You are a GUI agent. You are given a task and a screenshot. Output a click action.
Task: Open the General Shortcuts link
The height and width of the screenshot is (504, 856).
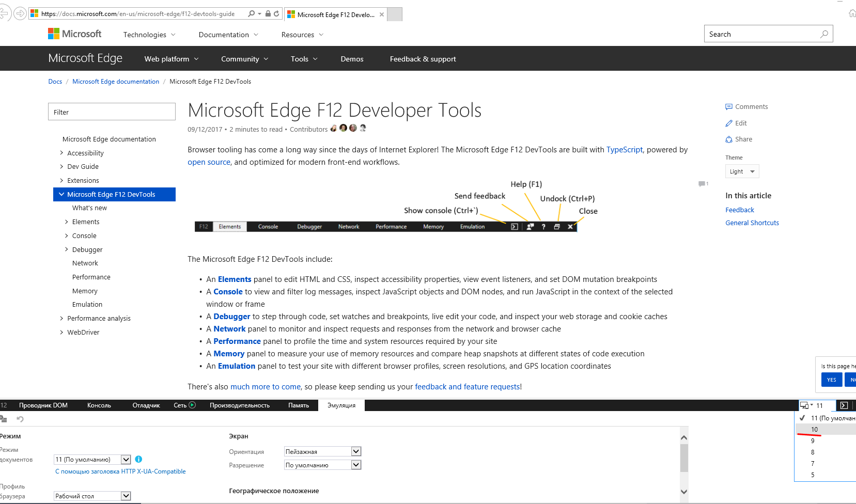coord(752,223)
